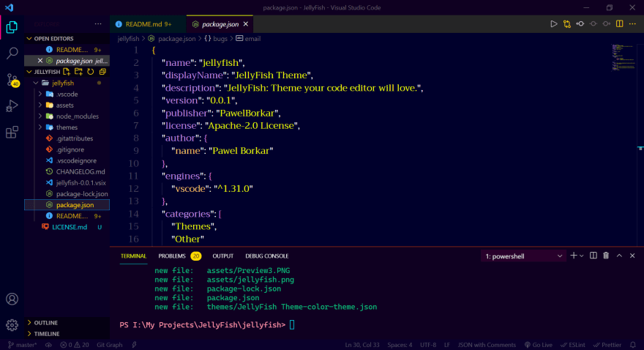Open Source Control view with 40 badge
Screen dimensions: 644x350
click(x=12, y=80)
